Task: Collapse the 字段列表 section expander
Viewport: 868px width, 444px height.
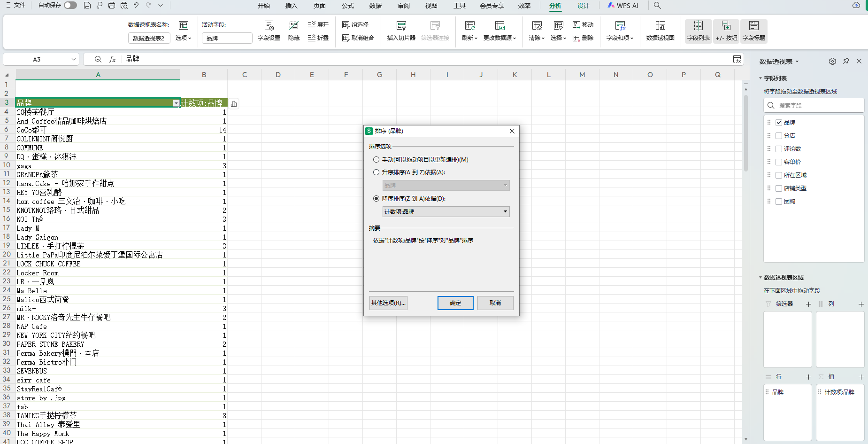Action: click(760, 78)
